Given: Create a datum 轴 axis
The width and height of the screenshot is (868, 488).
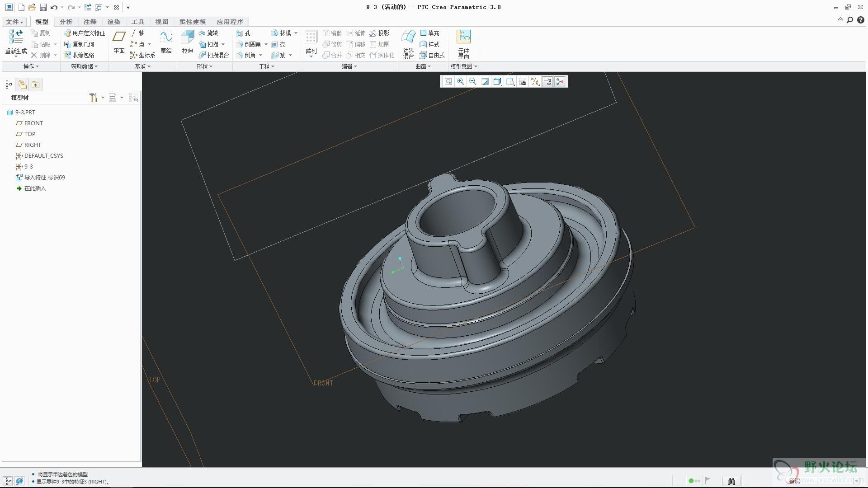Looking at the screenshot, I should 137,33.
